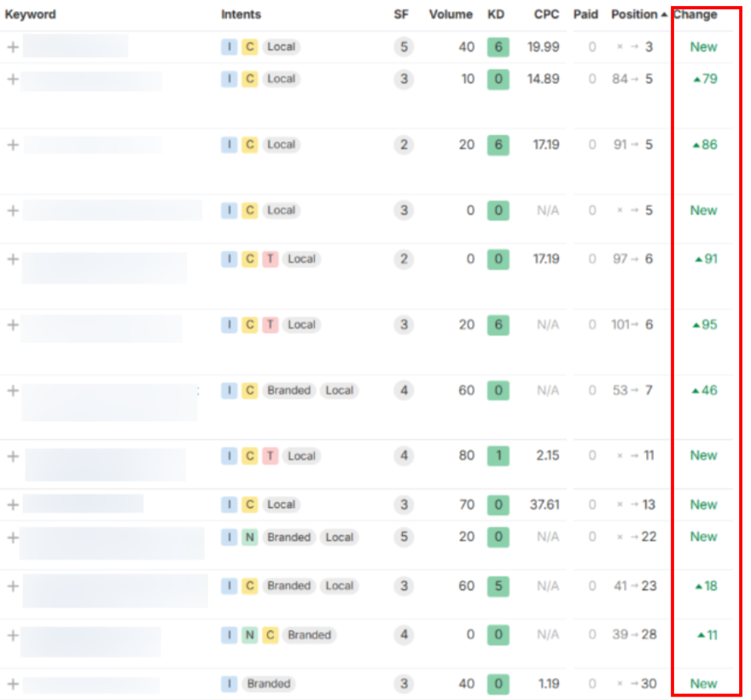This screenshot has height=700, width=751.
Task: Select the "Local" intent badge in the first row
Action: pos(281,47)
